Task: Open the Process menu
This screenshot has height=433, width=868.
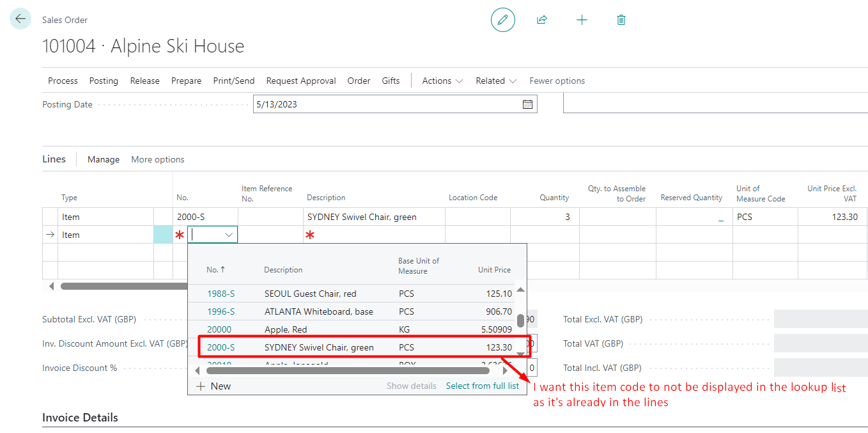Action: [x=63, y=81]
